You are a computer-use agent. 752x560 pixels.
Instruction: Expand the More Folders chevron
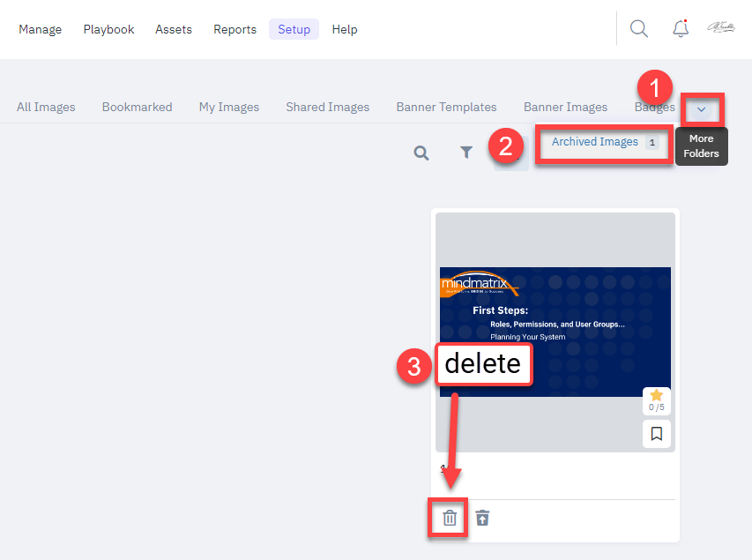pyautogui.click(x=702, y=109)
